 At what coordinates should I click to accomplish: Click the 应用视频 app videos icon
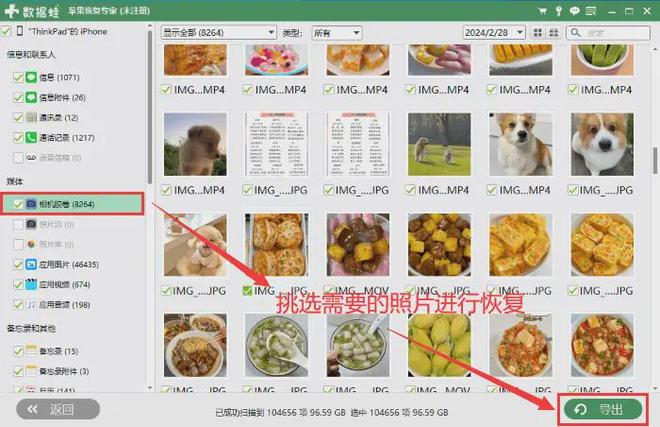coord(32,285)
